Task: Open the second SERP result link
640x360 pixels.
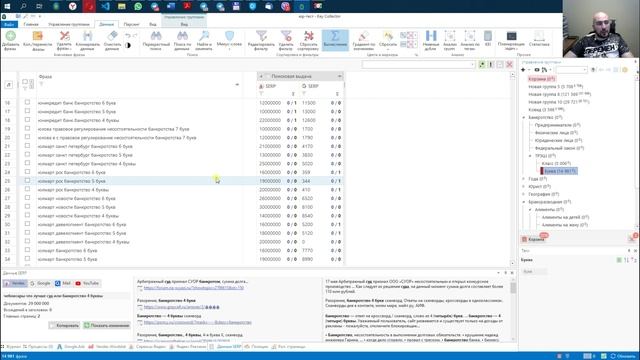Action: [182, 307]
